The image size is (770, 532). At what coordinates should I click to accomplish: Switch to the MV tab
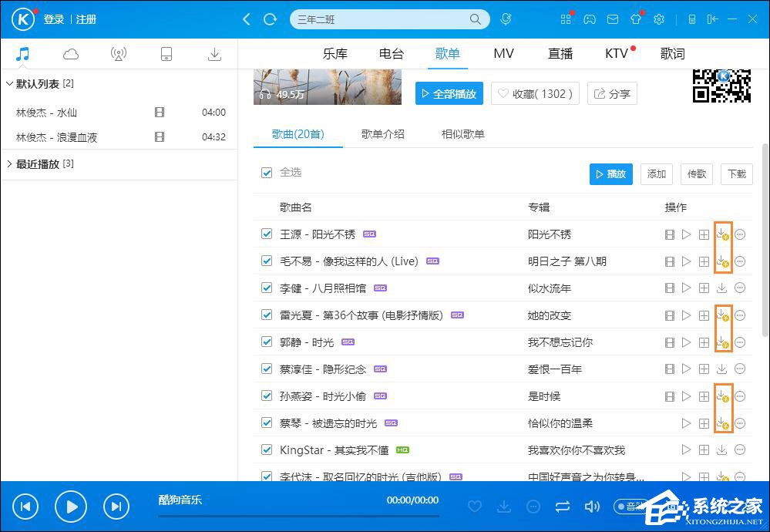click(503, 53)
